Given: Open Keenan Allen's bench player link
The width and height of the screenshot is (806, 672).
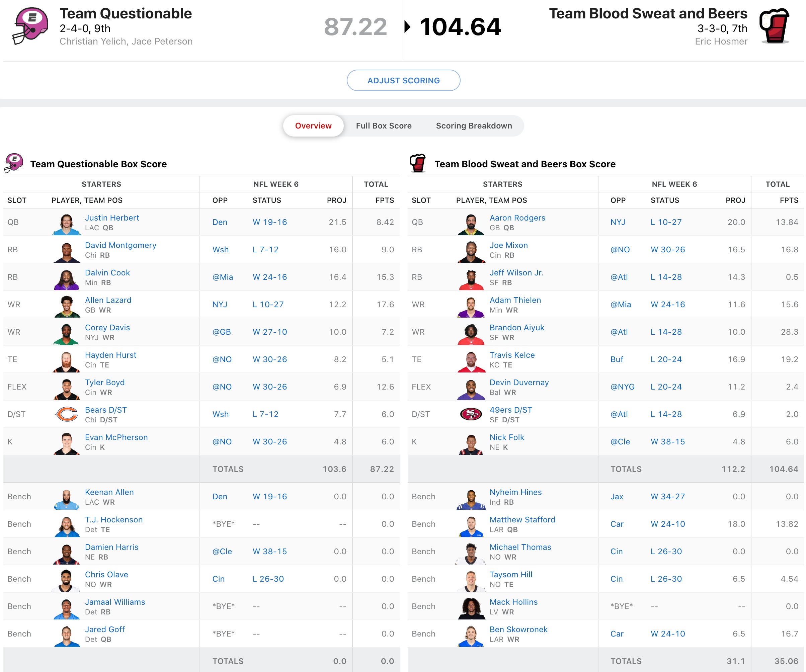Looking at the screenshot, I should click(109, 492).
